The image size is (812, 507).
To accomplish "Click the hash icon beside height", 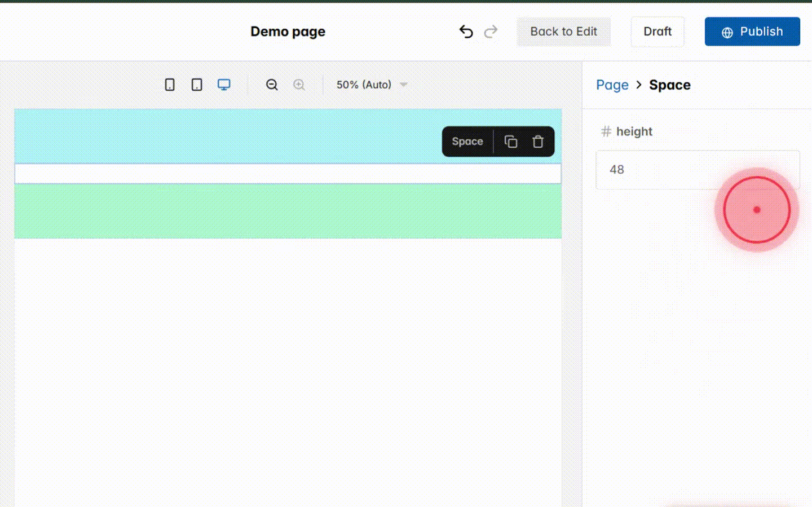I will pos(606,131).
